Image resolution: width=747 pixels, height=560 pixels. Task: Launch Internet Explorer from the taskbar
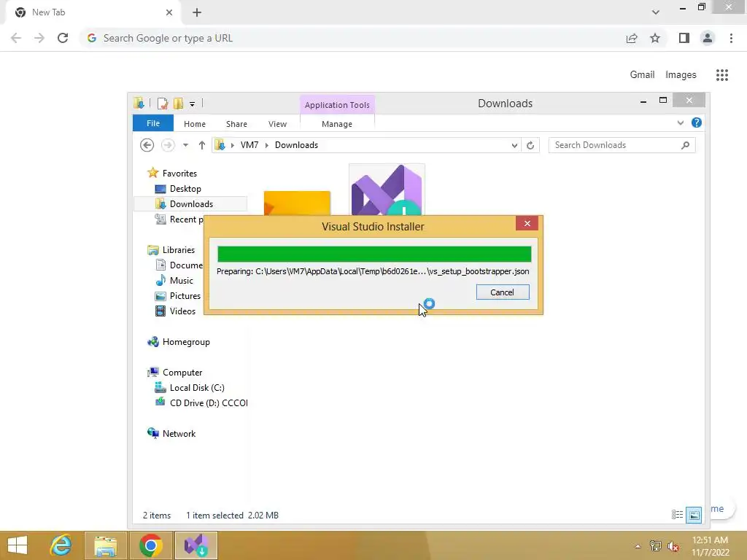coord(61,545)
